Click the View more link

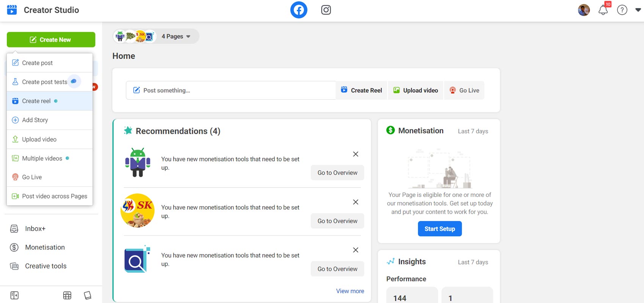(x=350, y=291)
